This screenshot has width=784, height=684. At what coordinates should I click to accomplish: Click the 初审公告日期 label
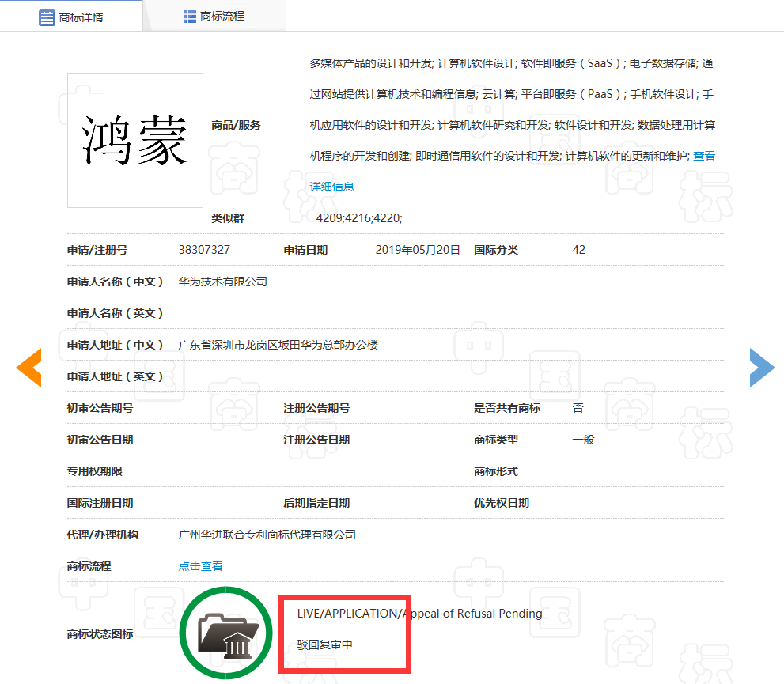(100, 440)
